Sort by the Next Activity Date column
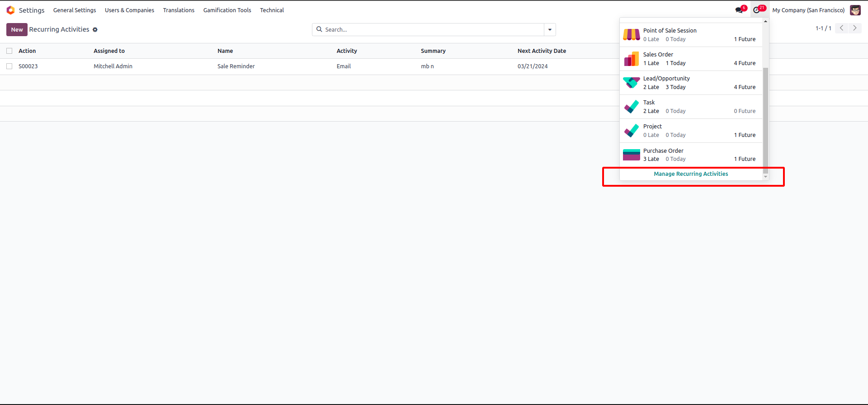The height and width of the screenshot is (405, 868). click(x=542, y=51)
